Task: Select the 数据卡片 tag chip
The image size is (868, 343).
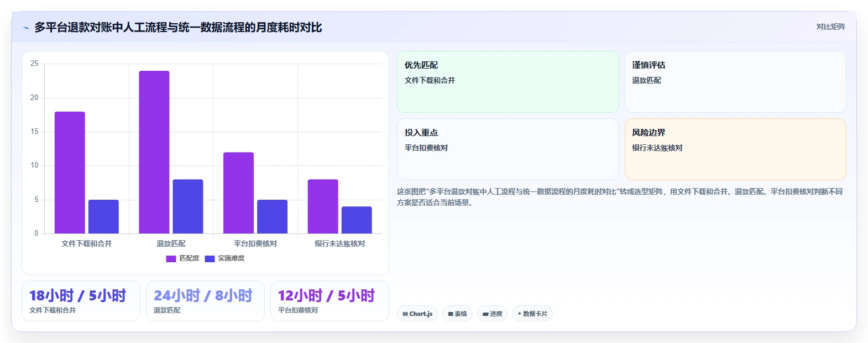Action: 532,314
